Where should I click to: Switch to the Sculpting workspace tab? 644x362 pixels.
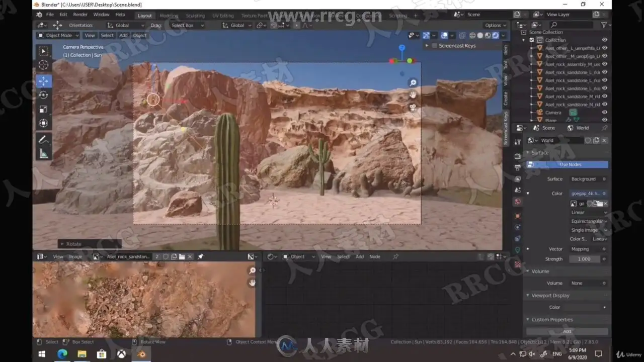pos(195,16)
